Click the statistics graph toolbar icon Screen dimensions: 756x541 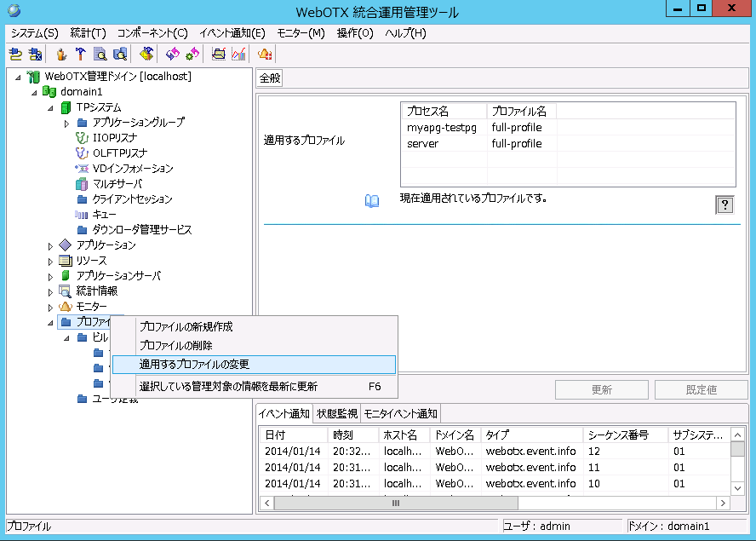[x=239, y=53]
